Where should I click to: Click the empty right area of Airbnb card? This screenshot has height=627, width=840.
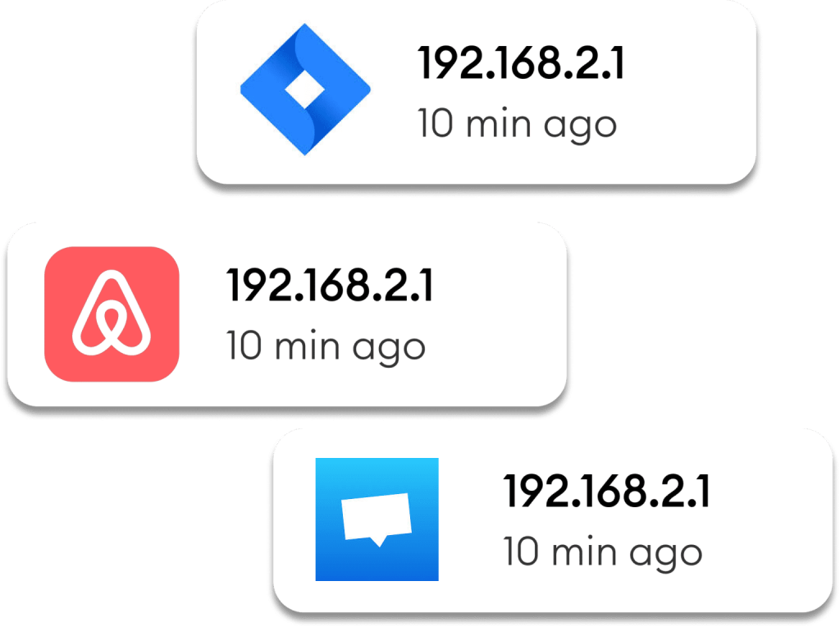tap(501, 314)
